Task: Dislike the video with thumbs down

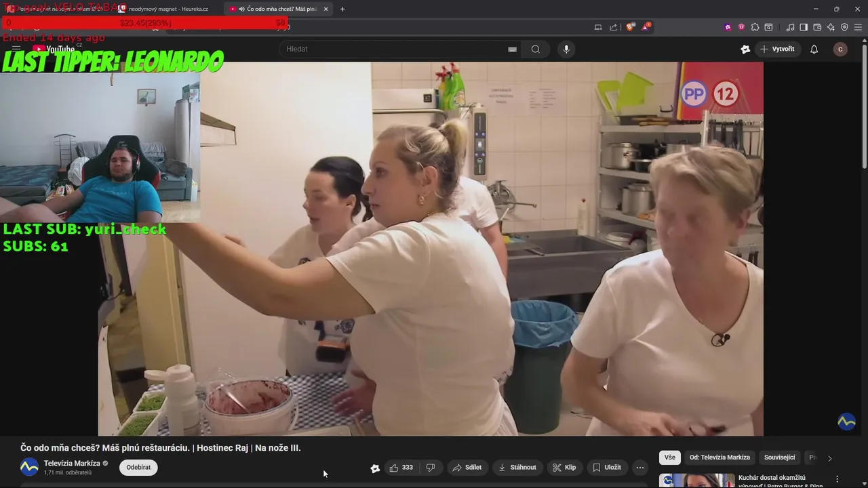Action: pyautogui.click(x=430, y=468)
